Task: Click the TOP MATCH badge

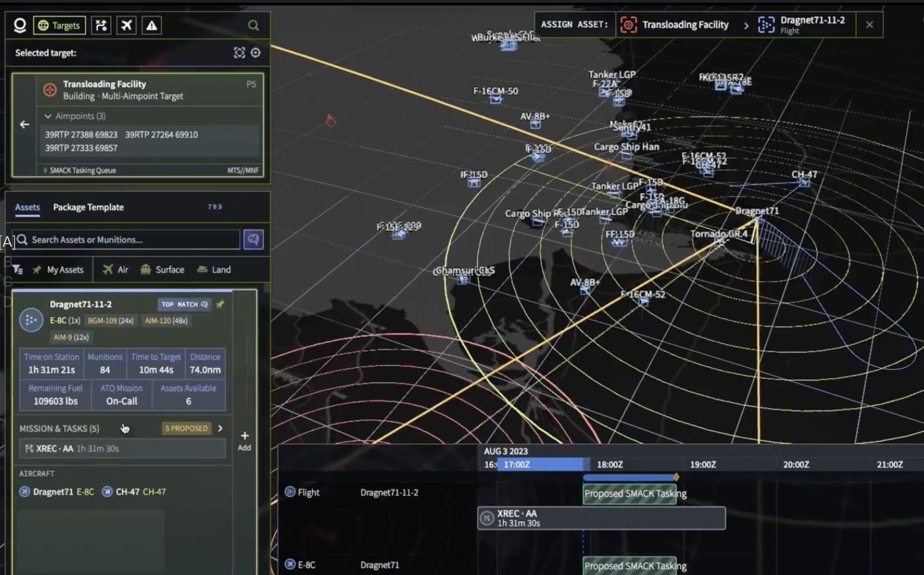Action: pos(185,304)
